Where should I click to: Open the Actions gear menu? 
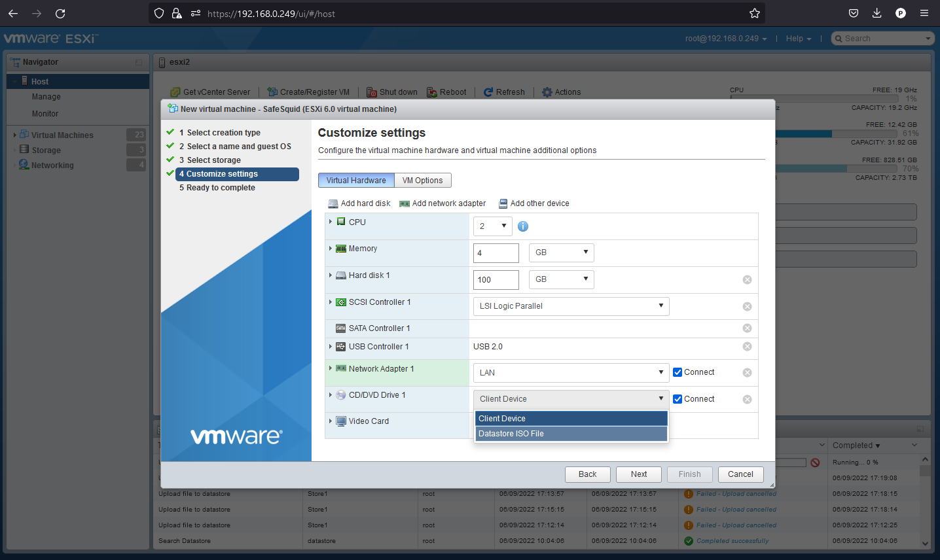562,92
